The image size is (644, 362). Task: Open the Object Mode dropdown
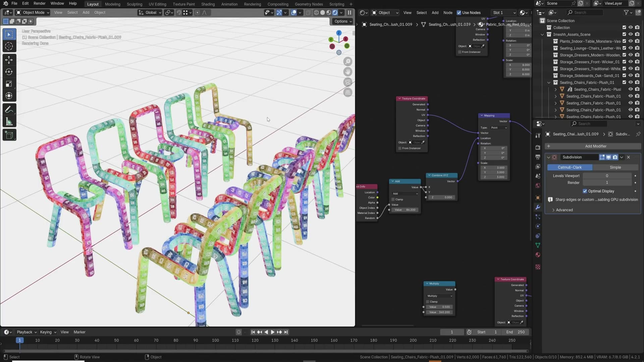click(x=33, y=13)
